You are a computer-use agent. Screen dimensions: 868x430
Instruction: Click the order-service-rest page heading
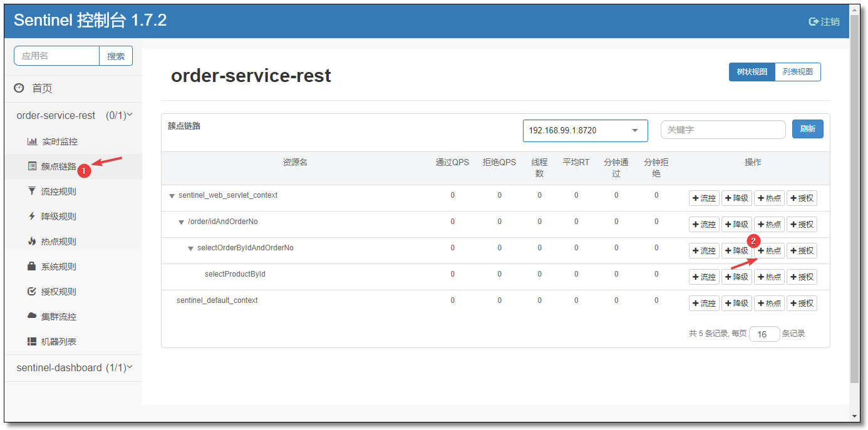(251, 76)
